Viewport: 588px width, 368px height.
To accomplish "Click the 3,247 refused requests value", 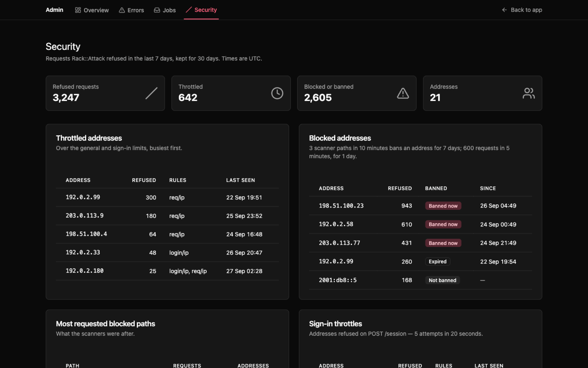I will [x=66, y=98].
